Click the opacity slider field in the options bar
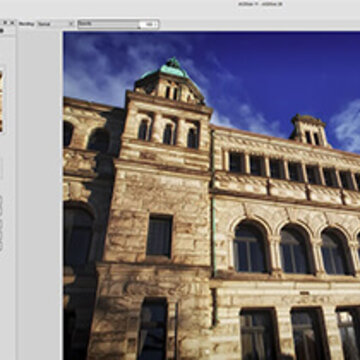360x360 pixels. point(118,24)
